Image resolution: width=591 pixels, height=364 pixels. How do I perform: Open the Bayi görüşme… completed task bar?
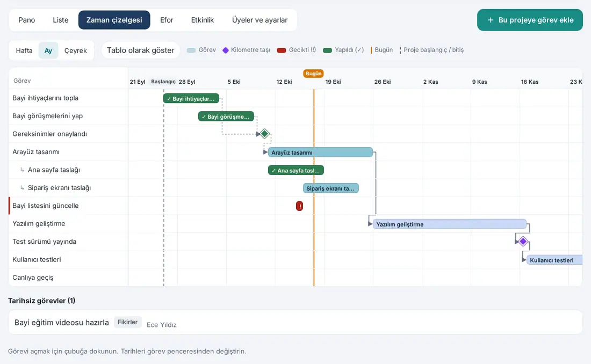pos(226,117)
